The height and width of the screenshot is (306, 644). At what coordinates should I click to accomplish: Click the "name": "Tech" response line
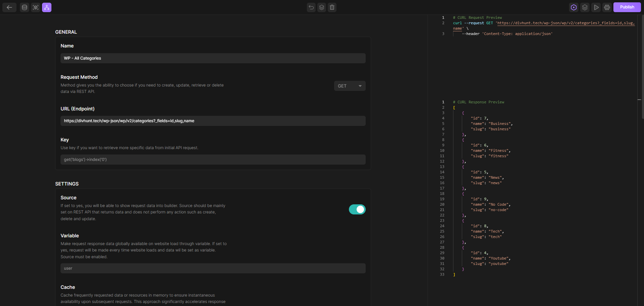tap(487, 232)
